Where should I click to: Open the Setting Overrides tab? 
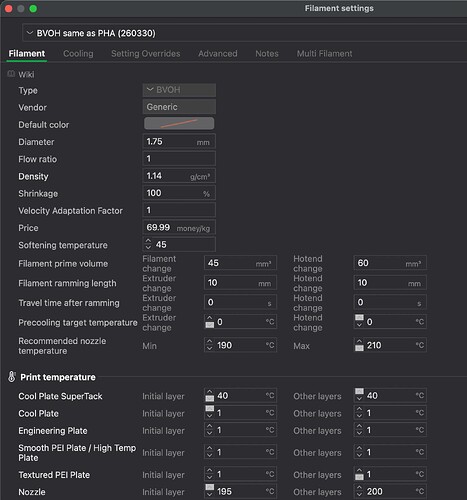pyautogui.click(x=146, y=53)
